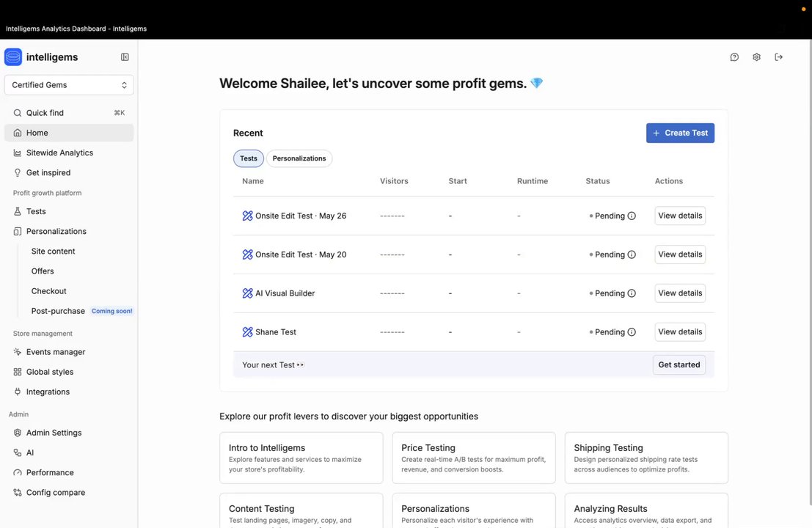Click the AI Visual Builder type icon
This screenshot has height=528, width=812.
pyautogui.click(x=247, y=293)
